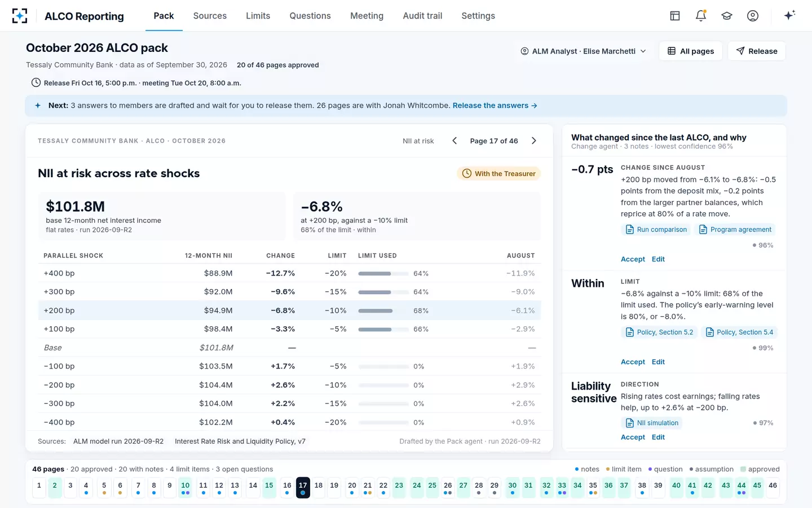Open the layout panel icon in header

pyautogui.click(x=675, y=16)
